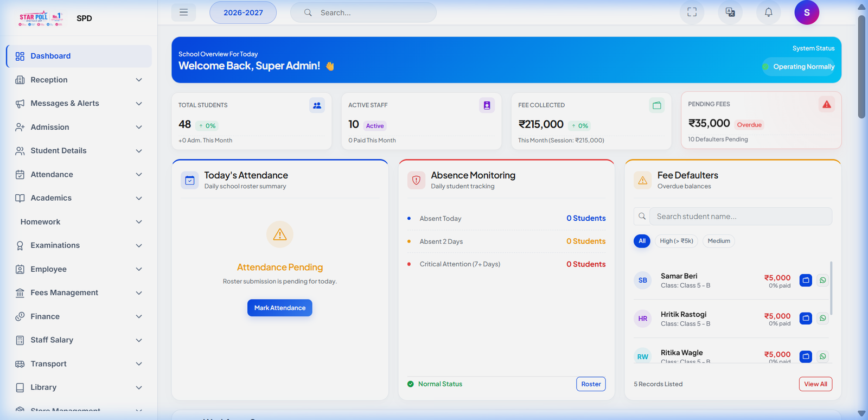Open Finance in the sidebar
Viewport: 868px width, 420px height.
click(79, 316)
